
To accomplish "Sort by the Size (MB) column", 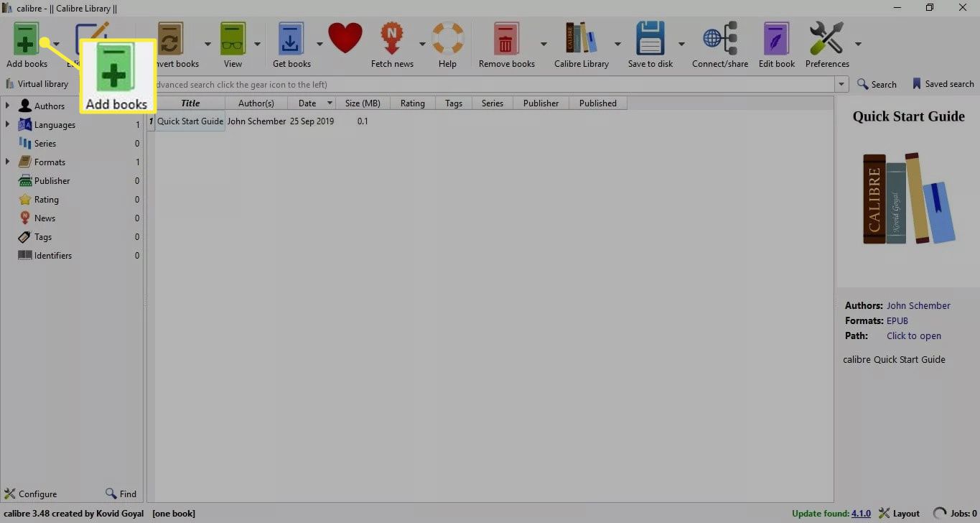I will tap(363, 103).
